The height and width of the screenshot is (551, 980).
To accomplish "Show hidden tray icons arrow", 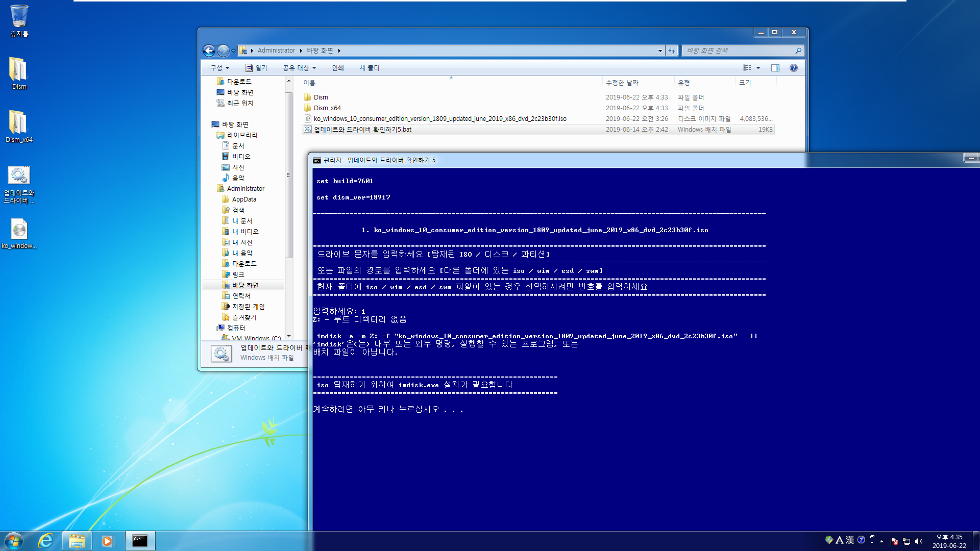I will point(881,541).
